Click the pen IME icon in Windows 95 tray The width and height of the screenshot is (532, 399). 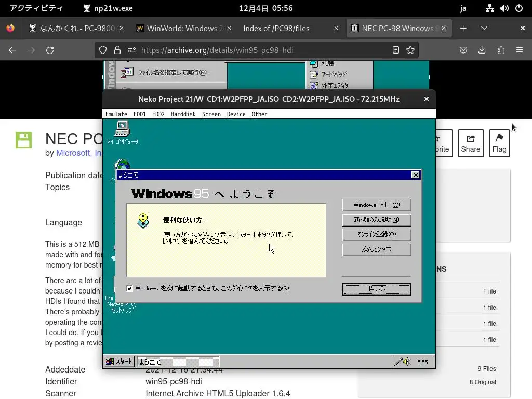[x=398, y=362]
